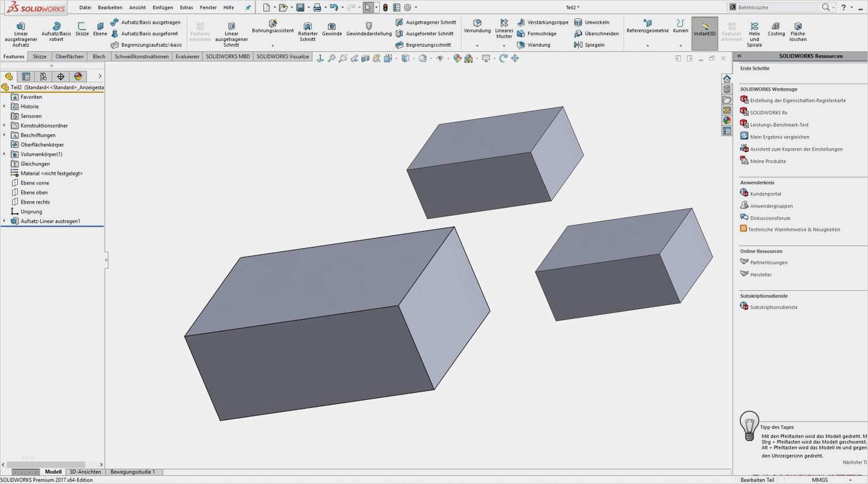Click the feature tree horizontal scrollbar
Screen dimensions: 868x484
(x=46, y=464)
